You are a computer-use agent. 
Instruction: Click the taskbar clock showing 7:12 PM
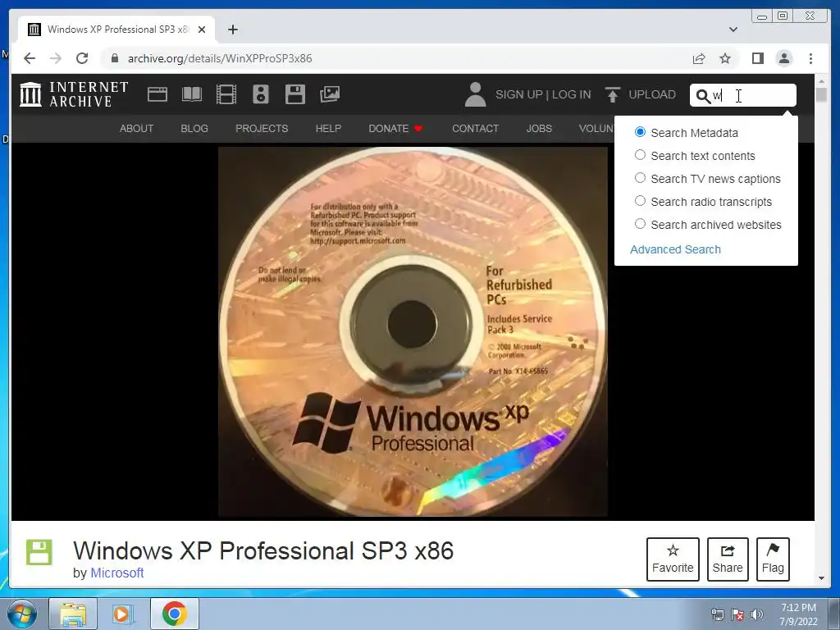798,614
